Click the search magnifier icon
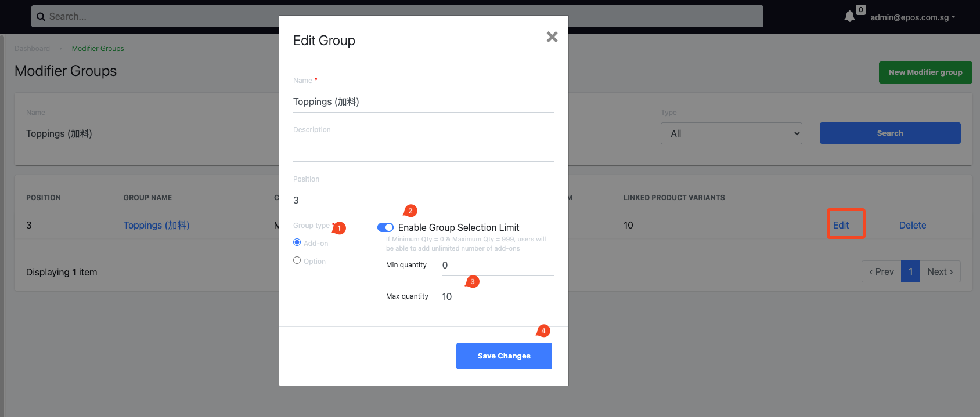This screenshot has height=417, width=980. point(41,17)
